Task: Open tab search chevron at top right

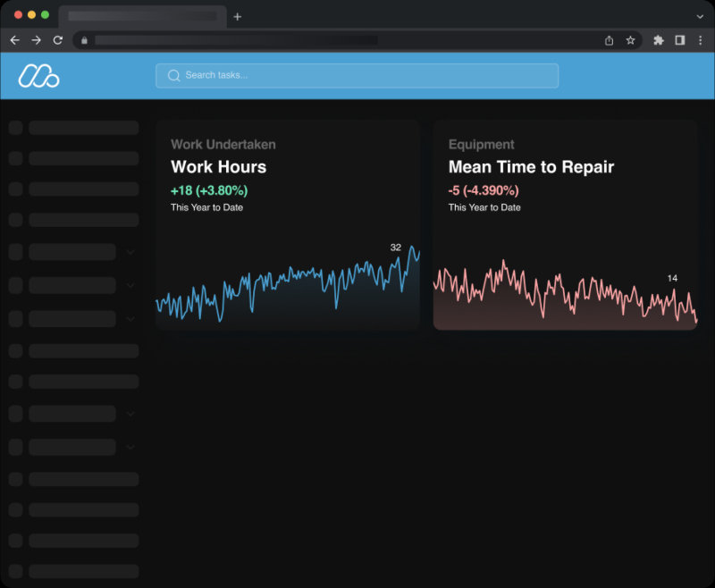Action: click(x=700, y=17)
